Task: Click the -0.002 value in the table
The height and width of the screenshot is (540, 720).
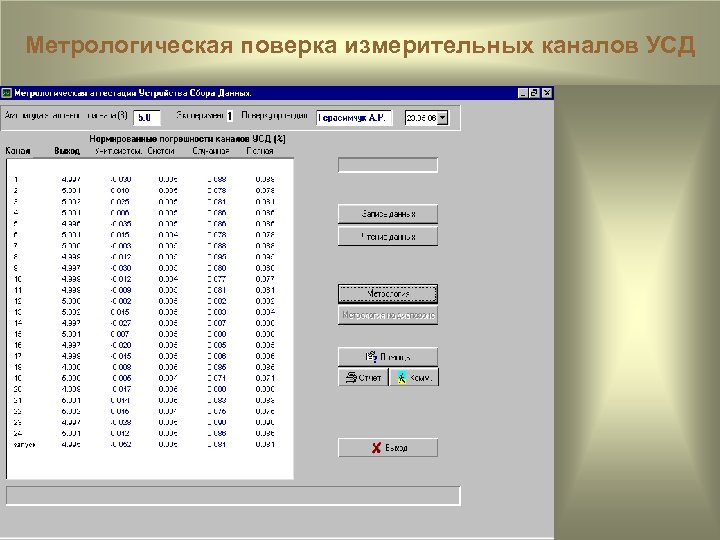Action: click(121, 301)
